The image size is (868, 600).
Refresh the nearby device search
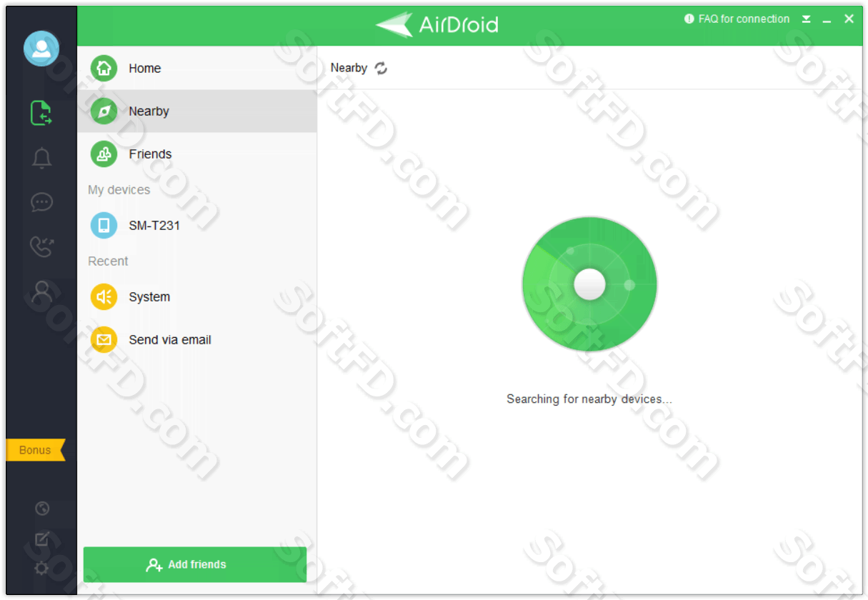(x=381, y=68)
